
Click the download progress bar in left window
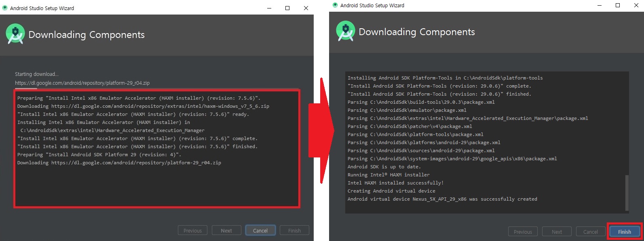coord(157,88)
